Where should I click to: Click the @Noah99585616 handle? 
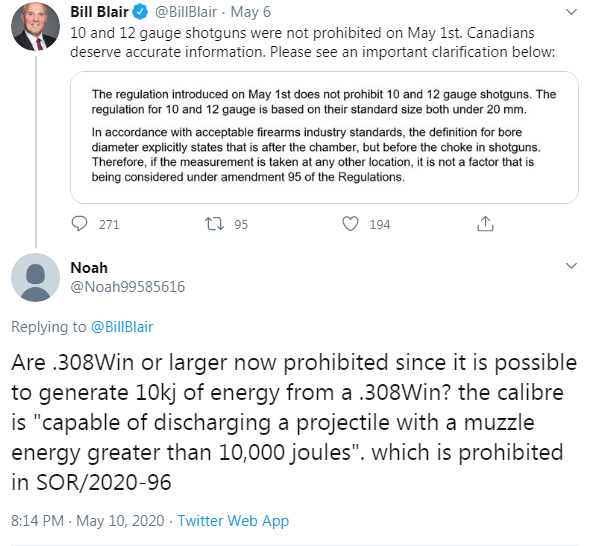(128, 287)
